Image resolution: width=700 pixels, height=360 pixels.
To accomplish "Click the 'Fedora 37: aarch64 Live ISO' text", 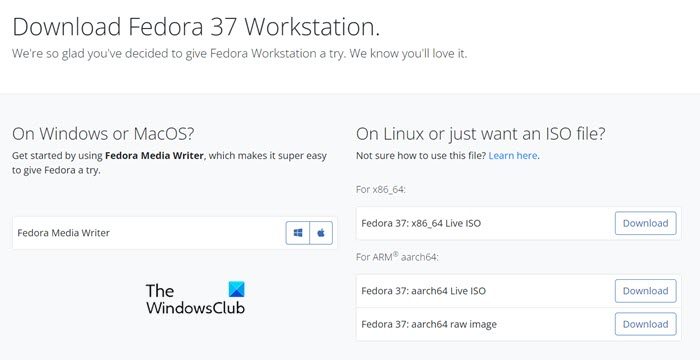I will 423,291.
